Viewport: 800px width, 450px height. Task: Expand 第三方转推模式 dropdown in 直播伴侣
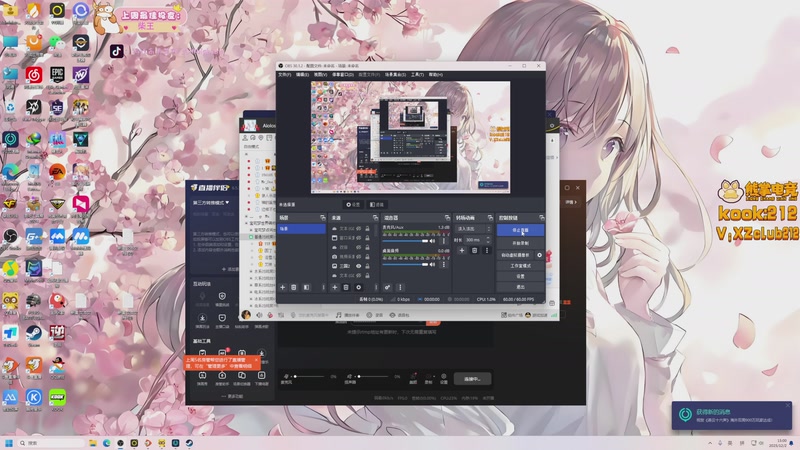pos(211,203)
